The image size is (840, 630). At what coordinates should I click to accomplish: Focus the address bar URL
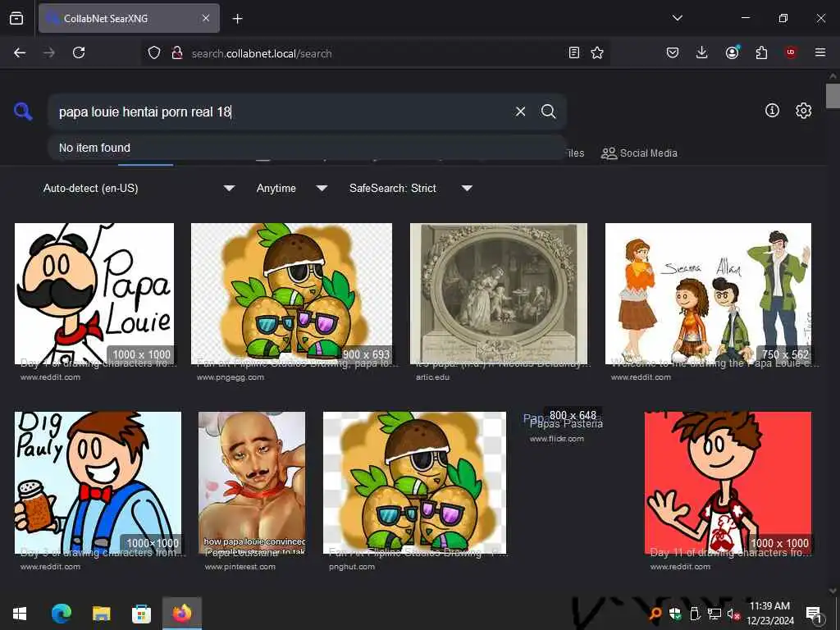pos(262,53)
